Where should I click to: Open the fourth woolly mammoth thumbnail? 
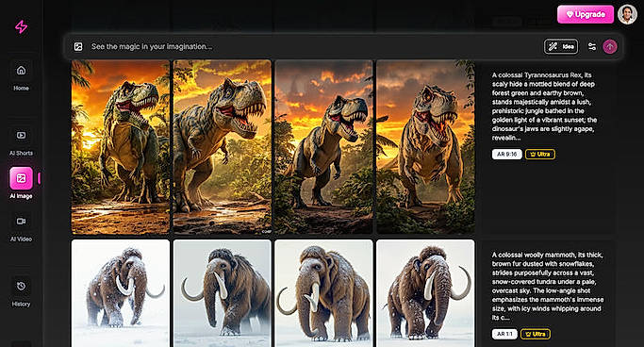[x=425, y=293]
